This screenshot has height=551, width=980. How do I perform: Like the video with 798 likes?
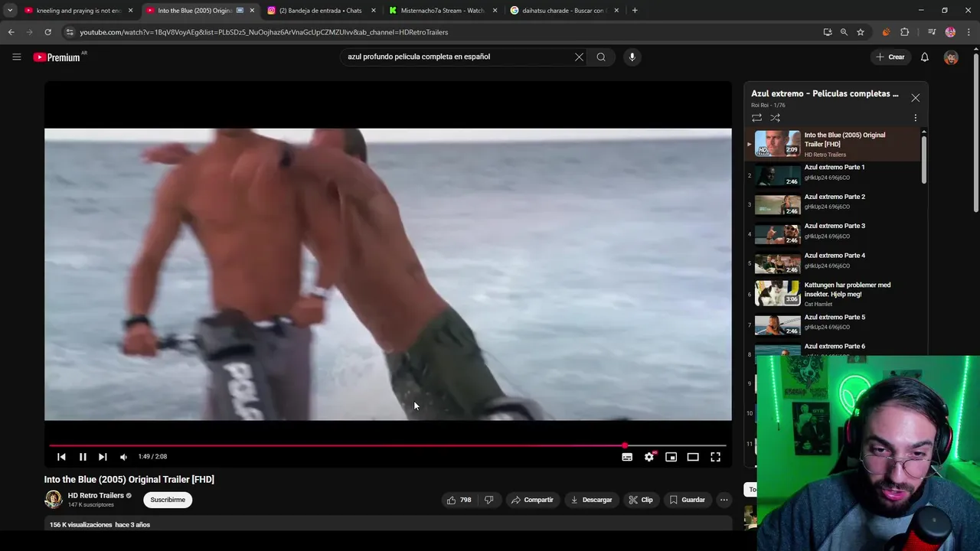point(459,500)
